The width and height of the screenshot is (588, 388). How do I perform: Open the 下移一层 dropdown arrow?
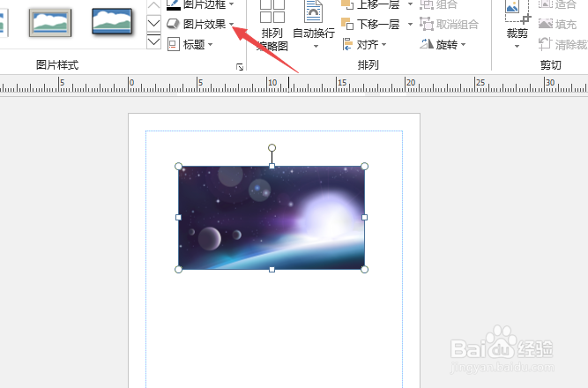pyautogui.click(x=410, y=25)
